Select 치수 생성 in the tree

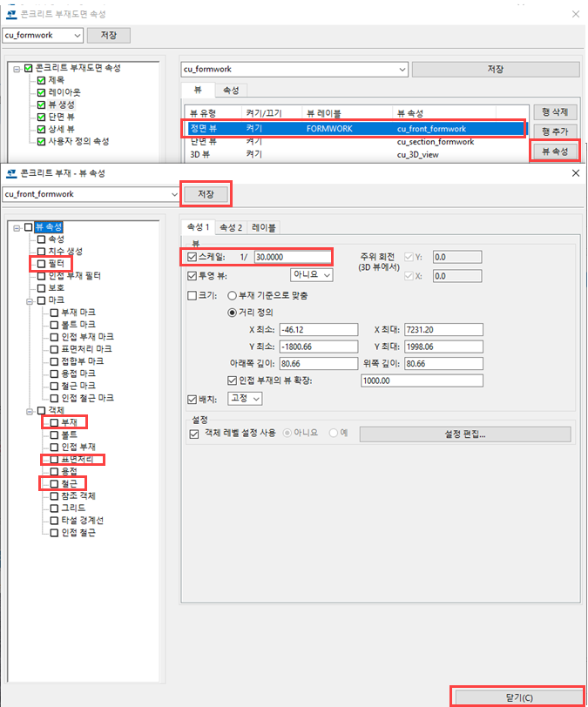65,251
